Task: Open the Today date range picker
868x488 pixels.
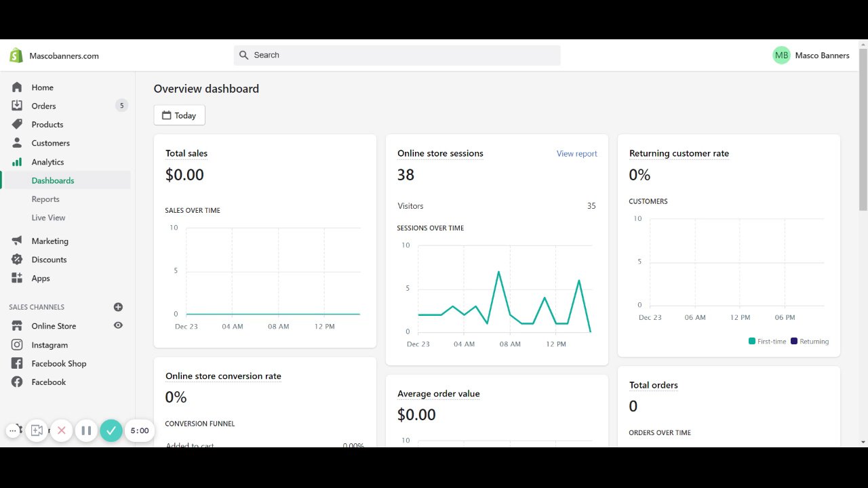Action: click(x=179, y=115)
